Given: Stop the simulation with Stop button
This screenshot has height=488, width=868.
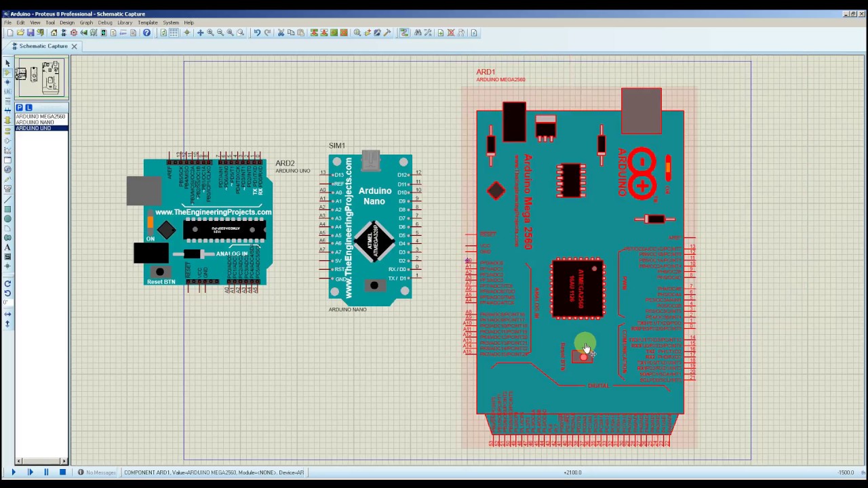Looking at the screenshot, I should click(62, 472).
